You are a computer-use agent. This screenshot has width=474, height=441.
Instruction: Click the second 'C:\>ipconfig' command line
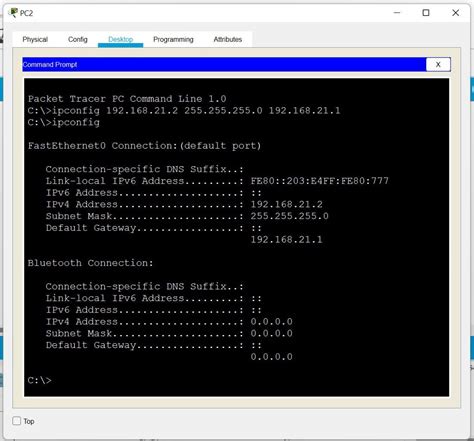[64, 123]
